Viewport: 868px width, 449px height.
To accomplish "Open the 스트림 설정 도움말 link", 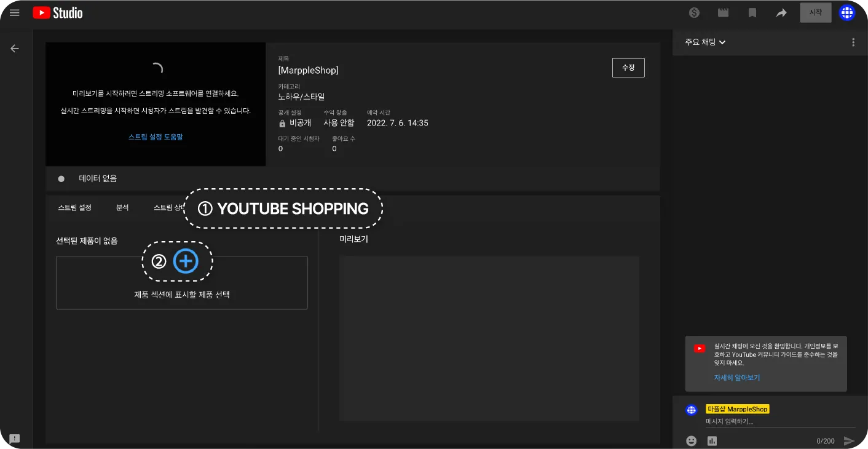I will 156,137.
